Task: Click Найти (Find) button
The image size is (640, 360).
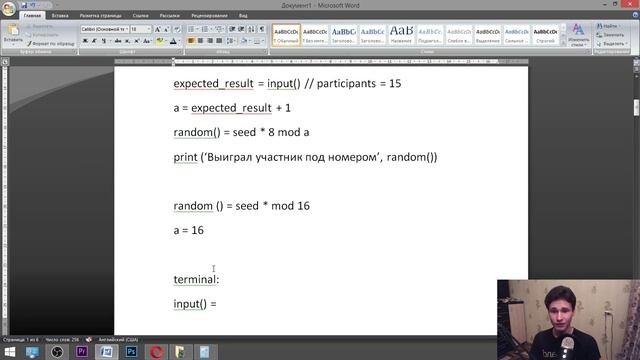Action: [608, 26]
